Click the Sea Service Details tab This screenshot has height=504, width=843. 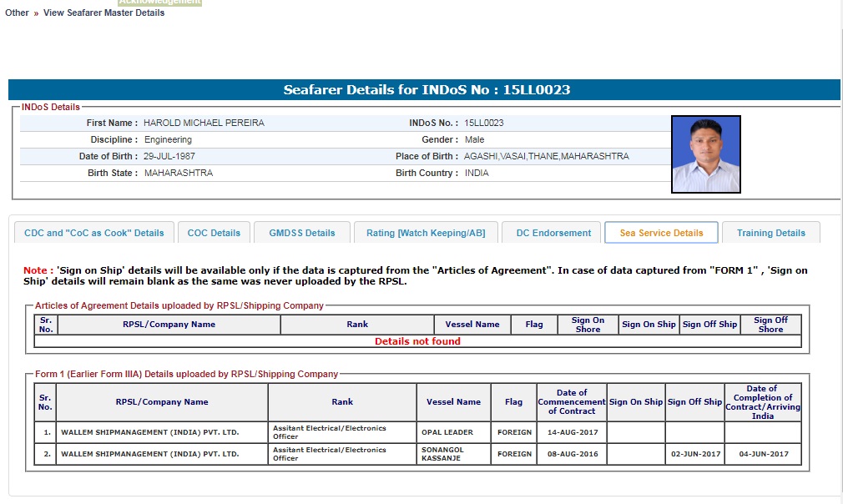661,233
